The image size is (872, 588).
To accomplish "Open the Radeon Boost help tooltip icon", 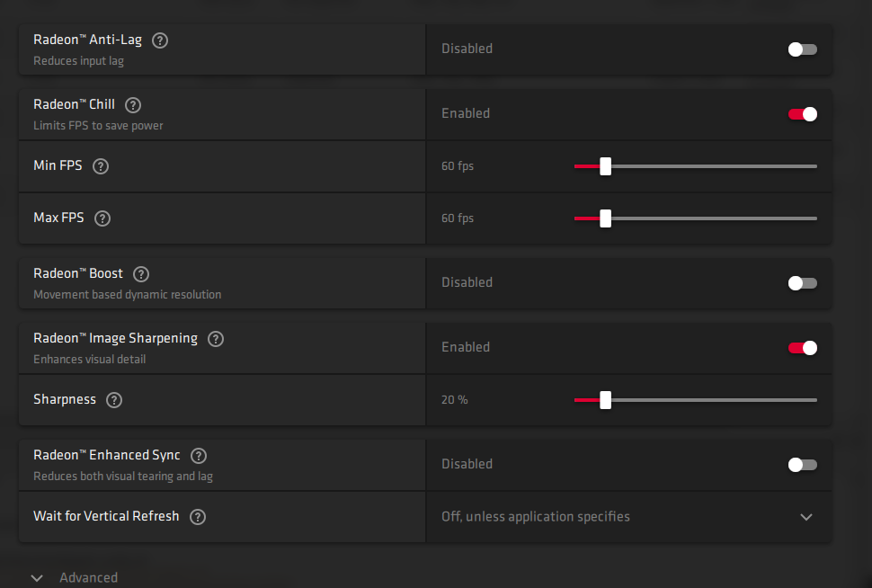I will pyautogui.click(x=141, y=274).
